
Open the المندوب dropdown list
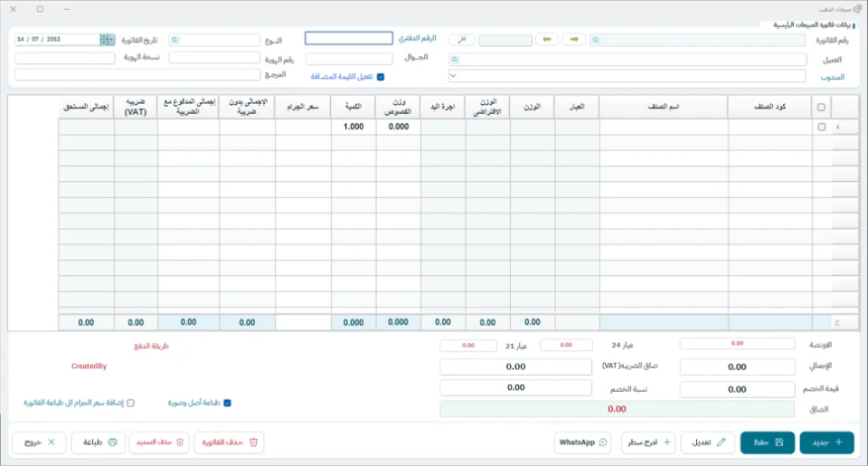[453, 76]
